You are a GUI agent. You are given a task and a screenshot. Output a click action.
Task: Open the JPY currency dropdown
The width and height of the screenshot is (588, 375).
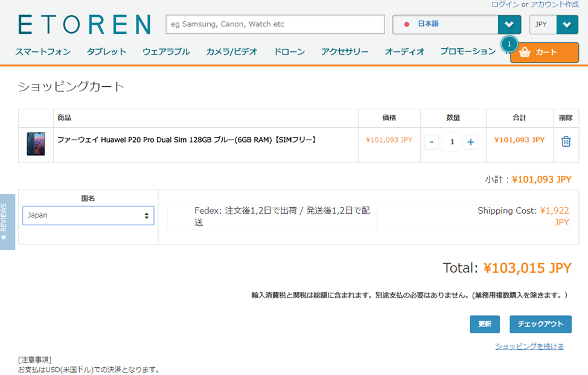point(554,24)
